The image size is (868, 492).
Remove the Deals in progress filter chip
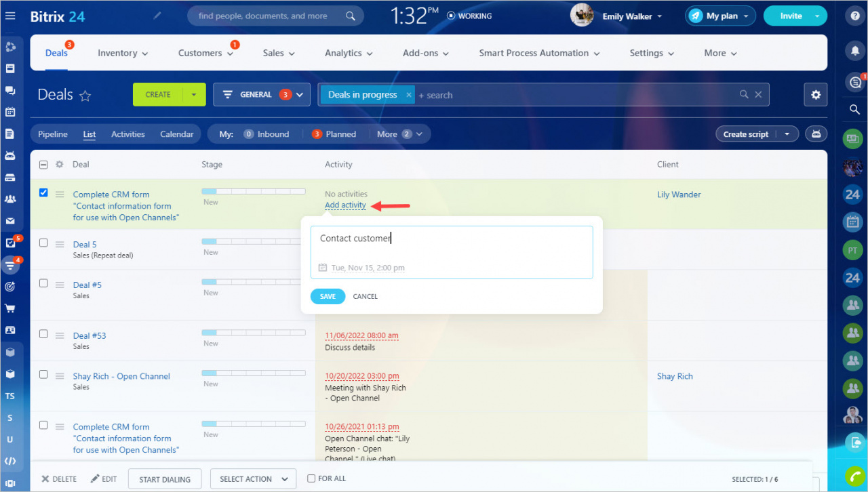point(408,95)
